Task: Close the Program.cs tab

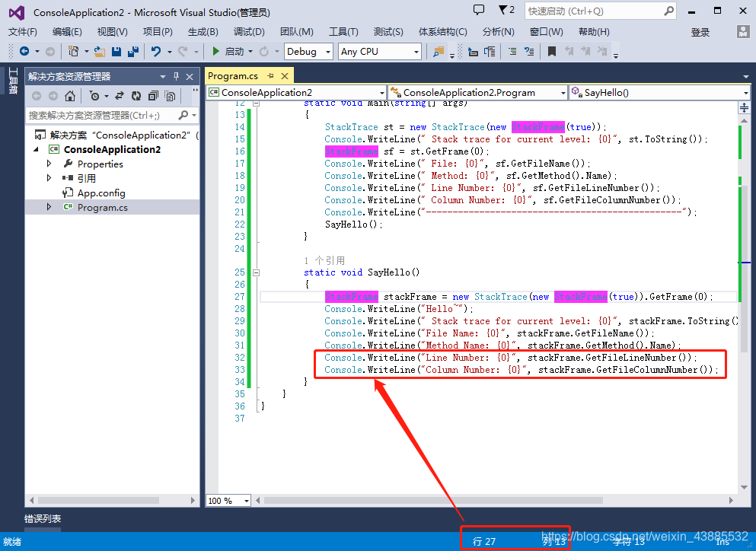Action: [x=285, y=75]
